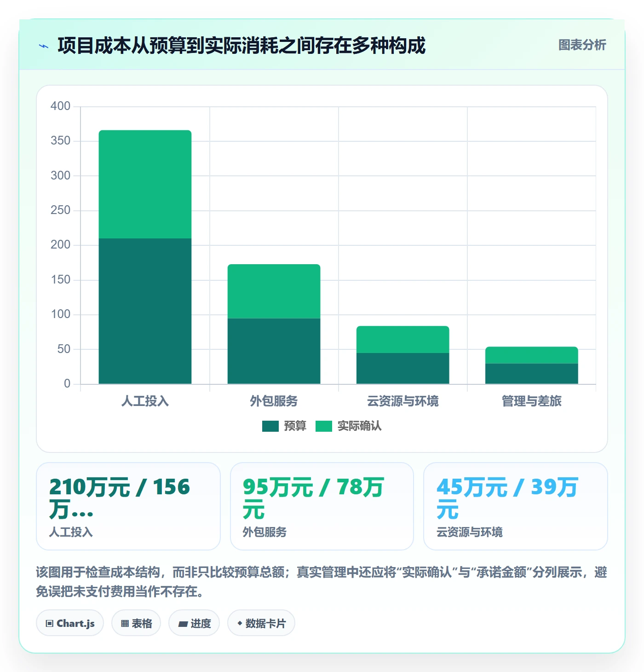Click the 300 y-axis tick value
This screenshot has width=644, height=672.
pyautogui.click(x=61, y=176)
